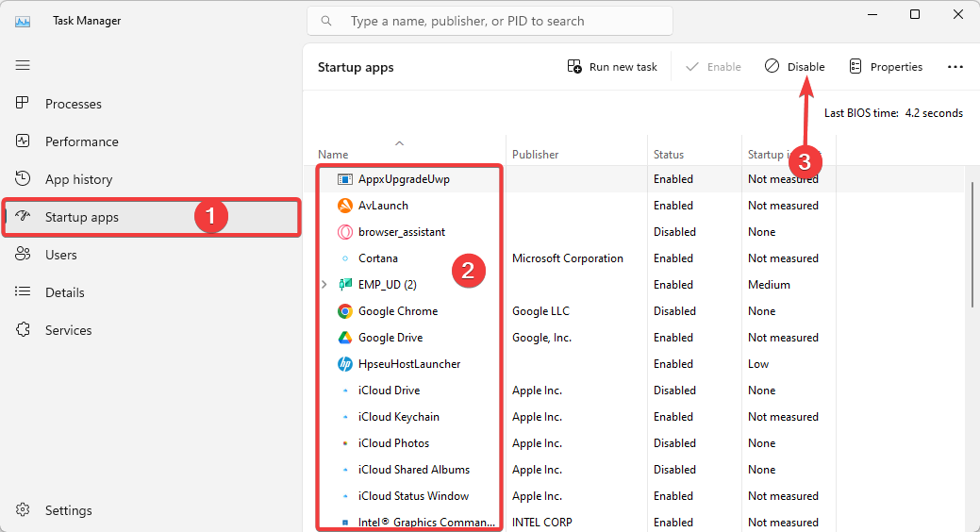Open the Processes page

[x=151, y=104]
